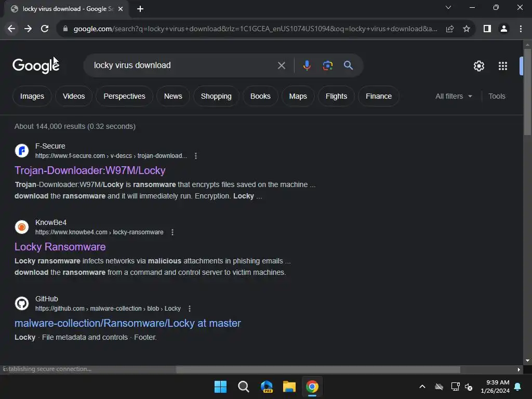Click the horizontal scrollbar right arrow
532x399 pixels.
(519, 369)
